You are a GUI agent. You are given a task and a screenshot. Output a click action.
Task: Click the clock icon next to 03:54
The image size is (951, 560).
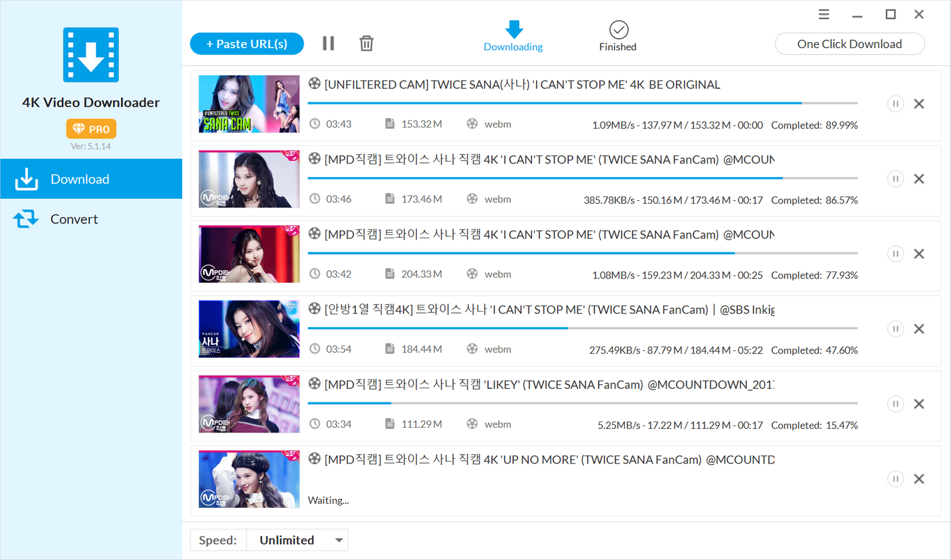315,349
